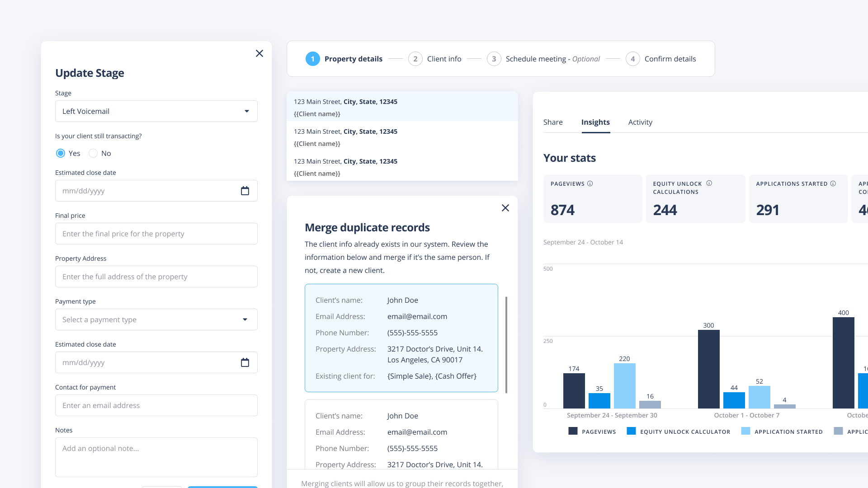Click the Pageviews info icon
This screenshot has width=868, height=488.
[590, 183]
